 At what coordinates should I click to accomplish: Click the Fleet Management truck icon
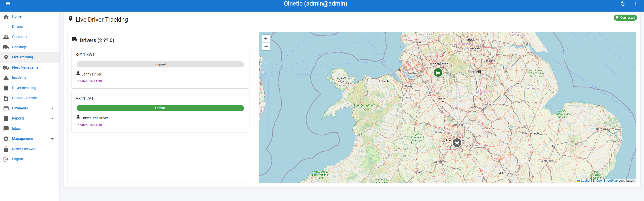tap(6, 67)
